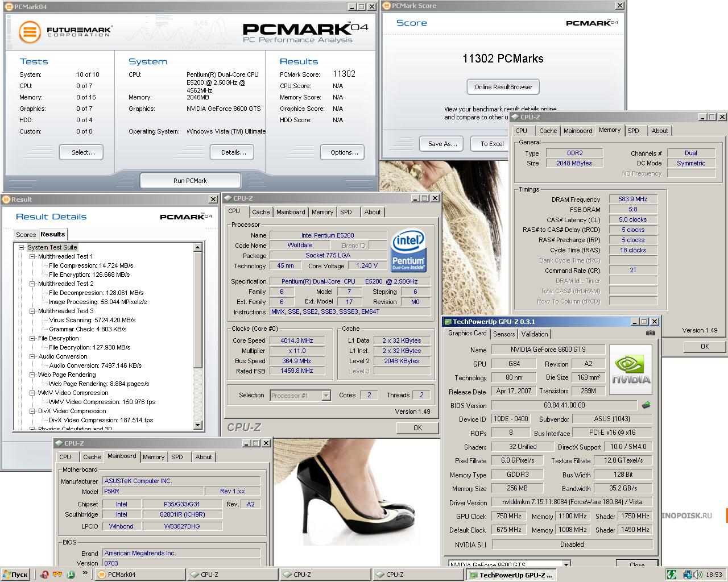728x582 pixels.
Task: Open the Cache tab in center CPU-Z
Action: pos(261,212)
